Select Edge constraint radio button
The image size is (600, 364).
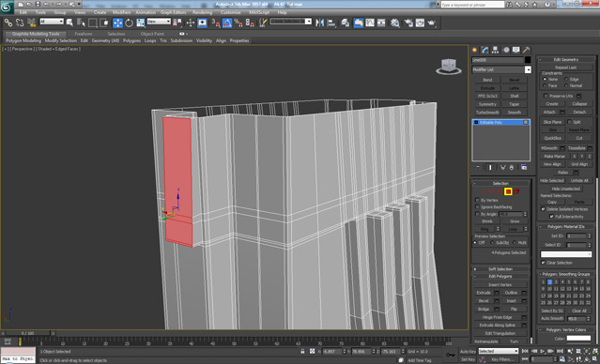566,79
